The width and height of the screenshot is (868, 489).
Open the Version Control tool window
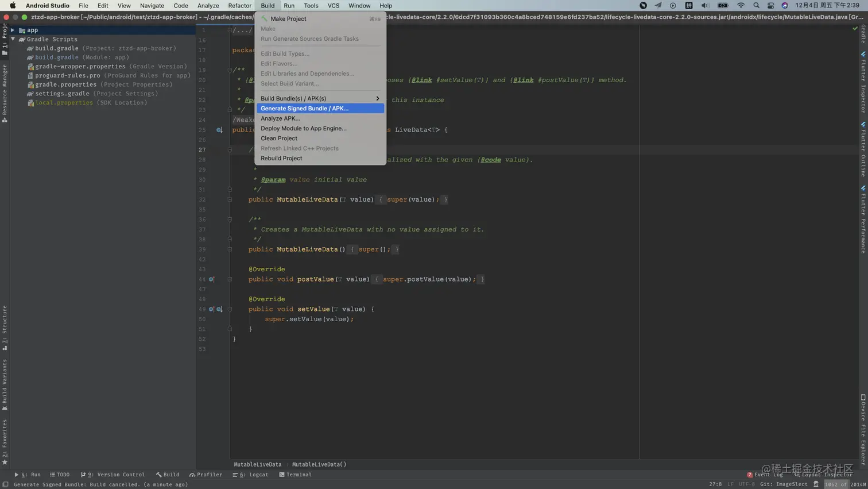(113, 475)
